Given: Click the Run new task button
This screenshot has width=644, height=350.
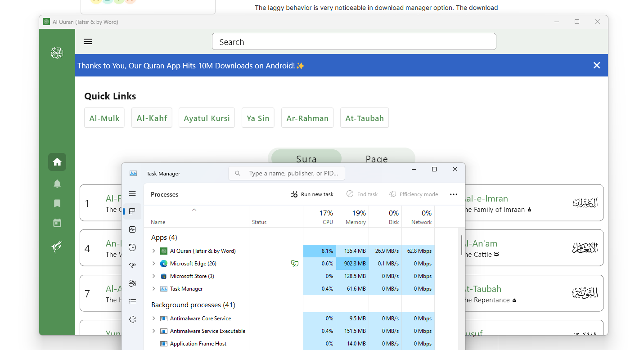Looking at the screenshot, I should click(x=312, y=194).
